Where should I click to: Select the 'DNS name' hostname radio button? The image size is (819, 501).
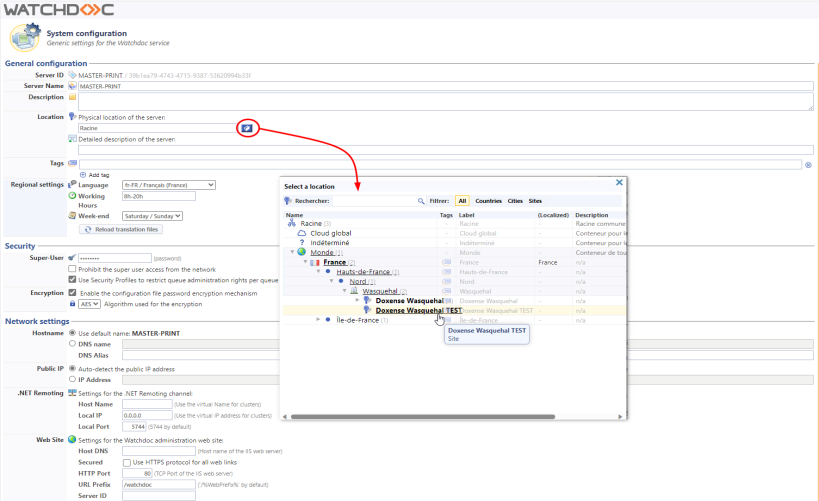(71, 343)
